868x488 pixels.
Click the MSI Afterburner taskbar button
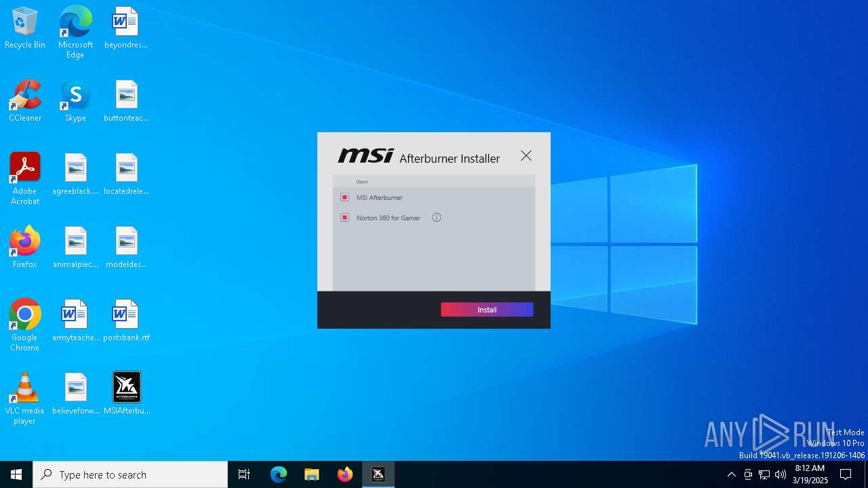point(378,474)
